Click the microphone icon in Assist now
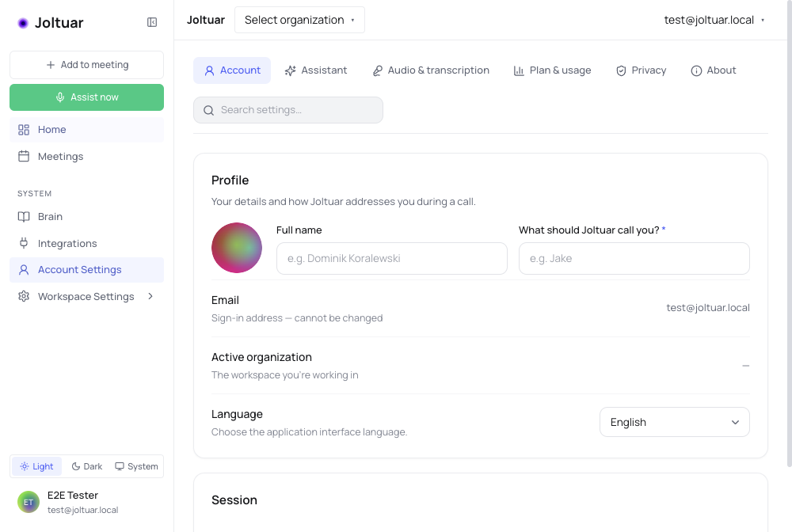The image size is (792, 532). [60, 97]
